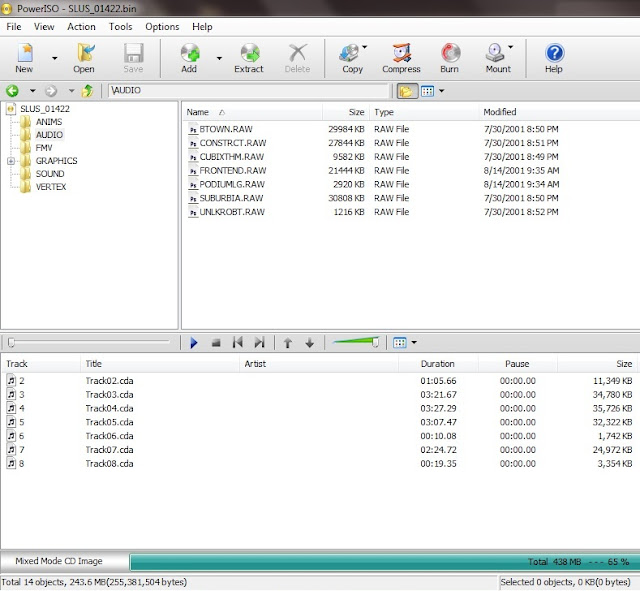Image resolution: width=640 pixels, height=591 pixels.
Task: Select the SOUND folder in tree
Action: [x=50, y=174]
